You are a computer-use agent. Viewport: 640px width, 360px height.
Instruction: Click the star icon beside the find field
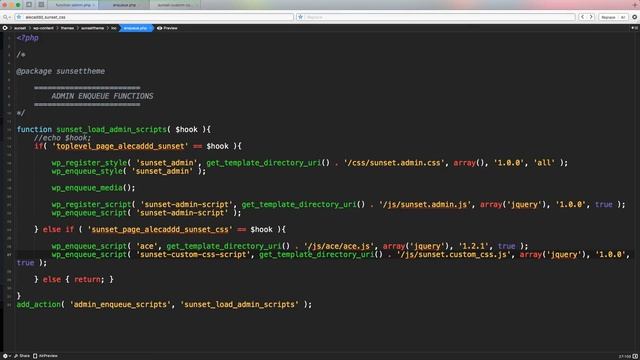point(19,17)
